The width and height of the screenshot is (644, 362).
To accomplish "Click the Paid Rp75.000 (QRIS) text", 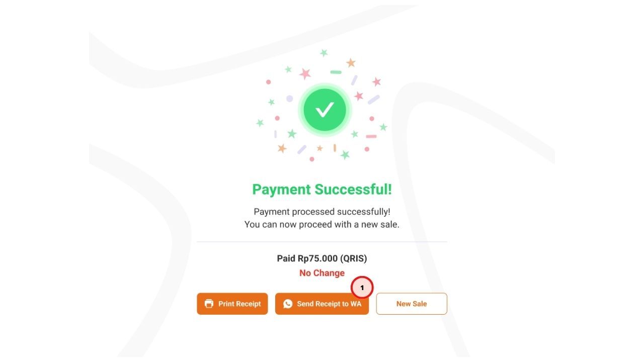I will click(322, 258).
